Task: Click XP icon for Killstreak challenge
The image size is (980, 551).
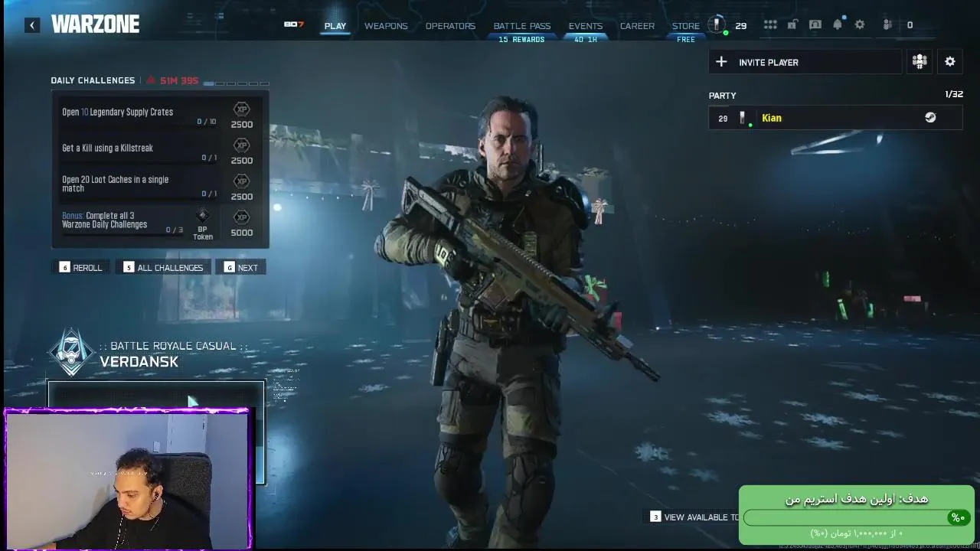Action: coord(241,145)
